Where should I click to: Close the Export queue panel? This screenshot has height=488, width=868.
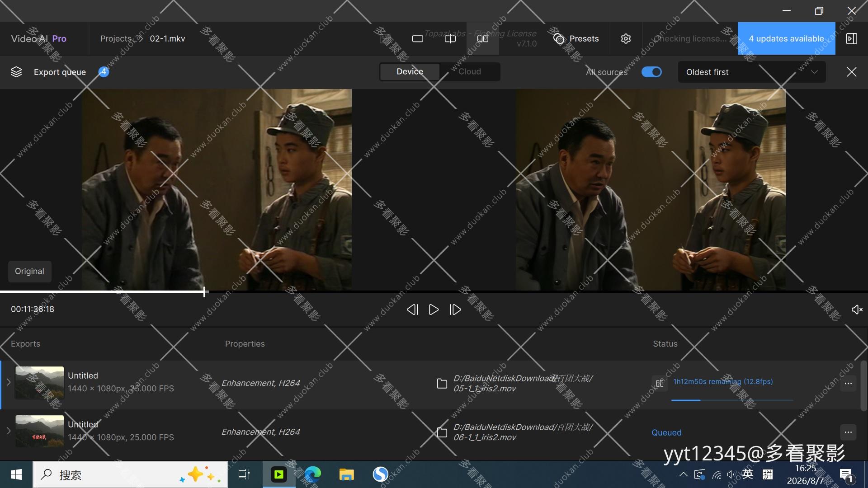click(852, 72)
